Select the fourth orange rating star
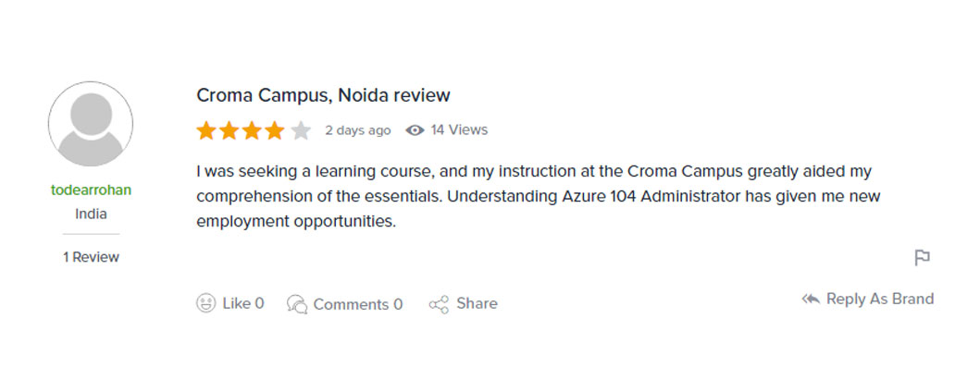980x392 pixels. (275, 130)
